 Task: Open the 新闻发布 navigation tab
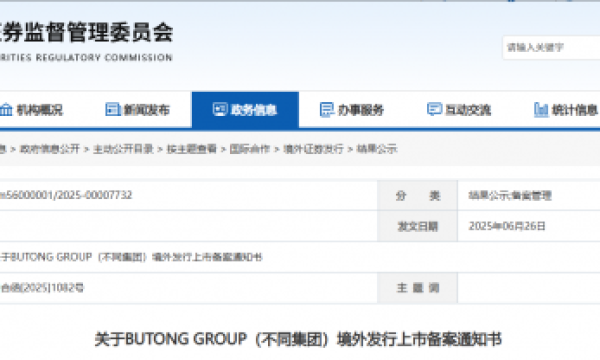click(x=138, y=110)
